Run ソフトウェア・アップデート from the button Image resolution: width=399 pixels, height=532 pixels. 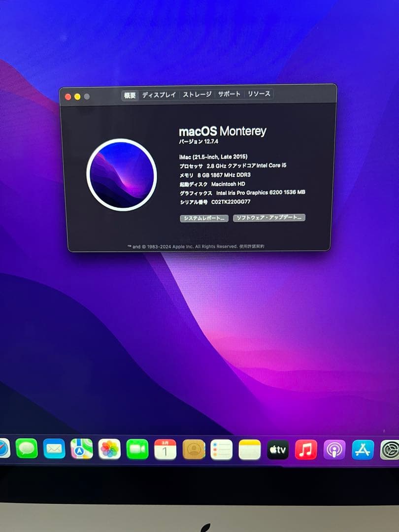coord(269,217)
